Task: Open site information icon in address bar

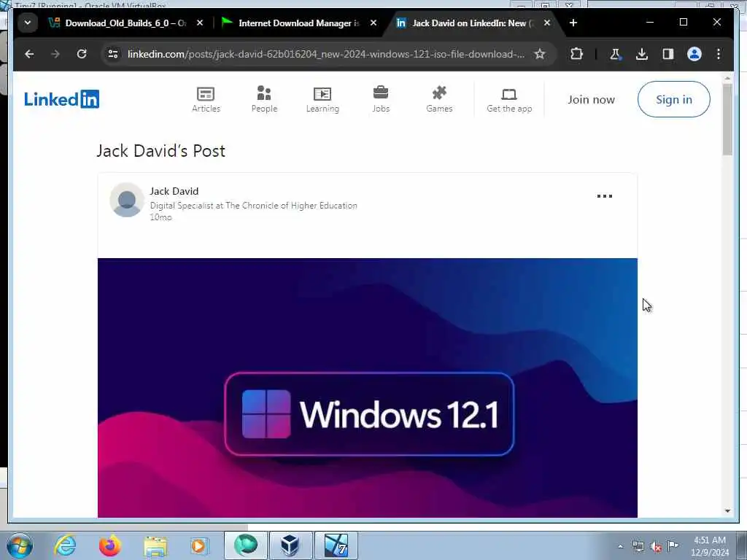Action: coord(113,54)
